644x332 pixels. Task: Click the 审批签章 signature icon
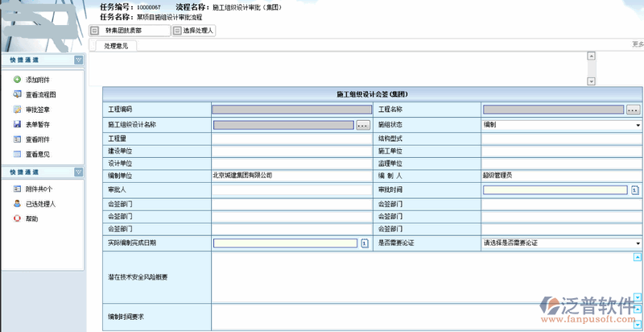tap(17, 110)
